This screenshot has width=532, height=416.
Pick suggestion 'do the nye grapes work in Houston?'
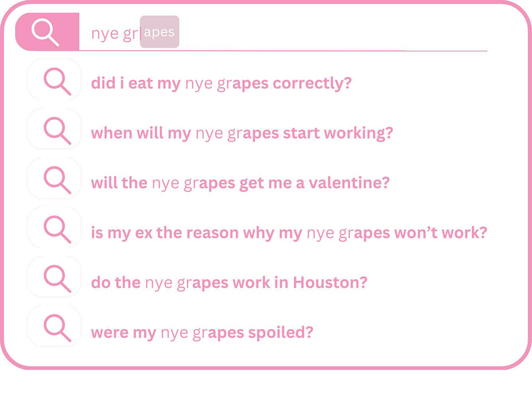pyautogui.click(x=229, y=282)
